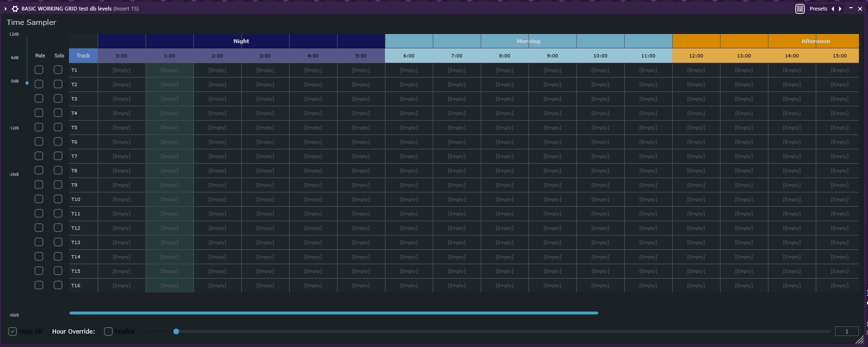Viewport: 868px width, 347px height.
Task: Uncheck the Stop All checkbox
Action: (13, 331)
